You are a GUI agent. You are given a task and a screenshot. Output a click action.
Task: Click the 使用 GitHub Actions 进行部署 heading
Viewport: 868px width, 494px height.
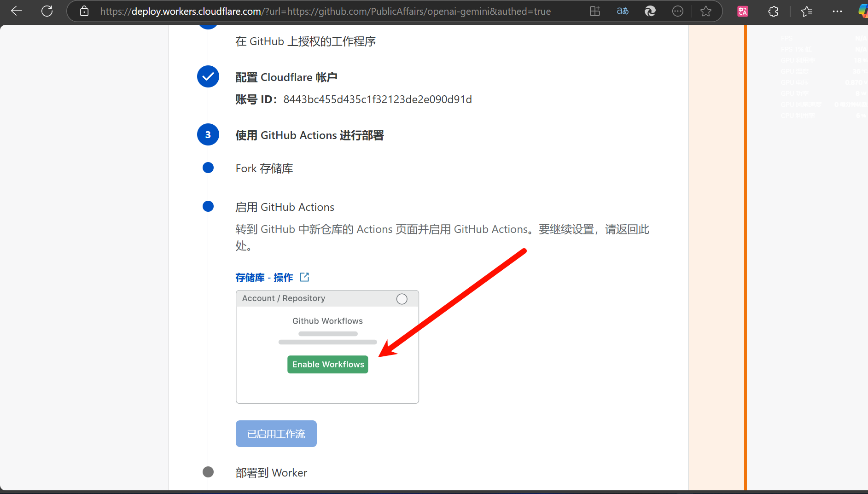click(310, 135)
